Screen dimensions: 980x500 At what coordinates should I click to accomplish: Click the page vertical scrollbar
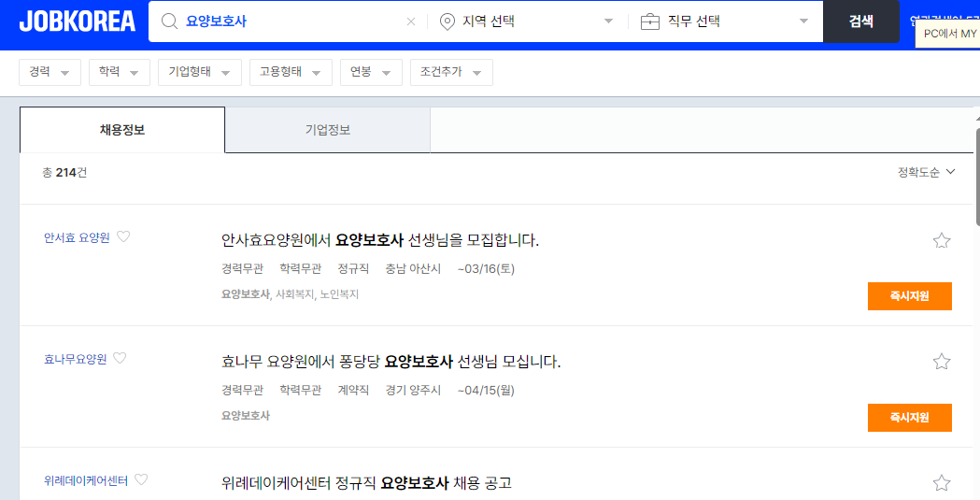coord(977,177)
